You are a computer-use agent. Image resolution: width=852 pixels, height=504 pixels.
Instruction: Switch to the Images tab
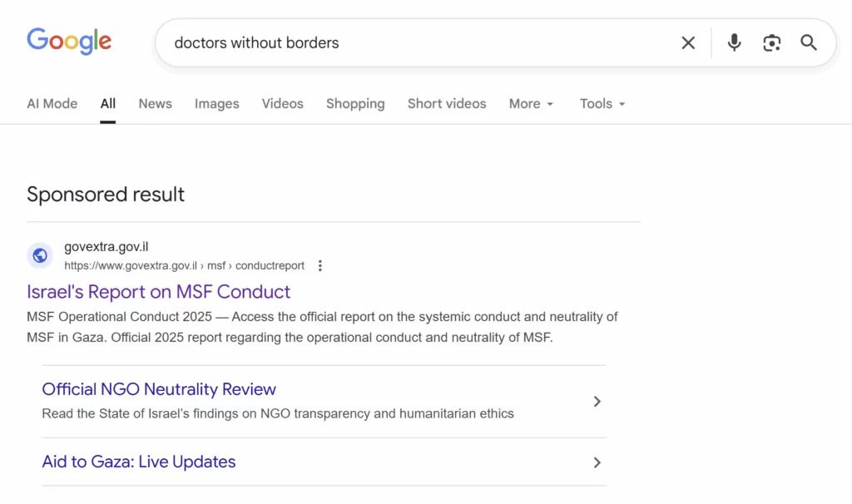click(x=216, y=104)
